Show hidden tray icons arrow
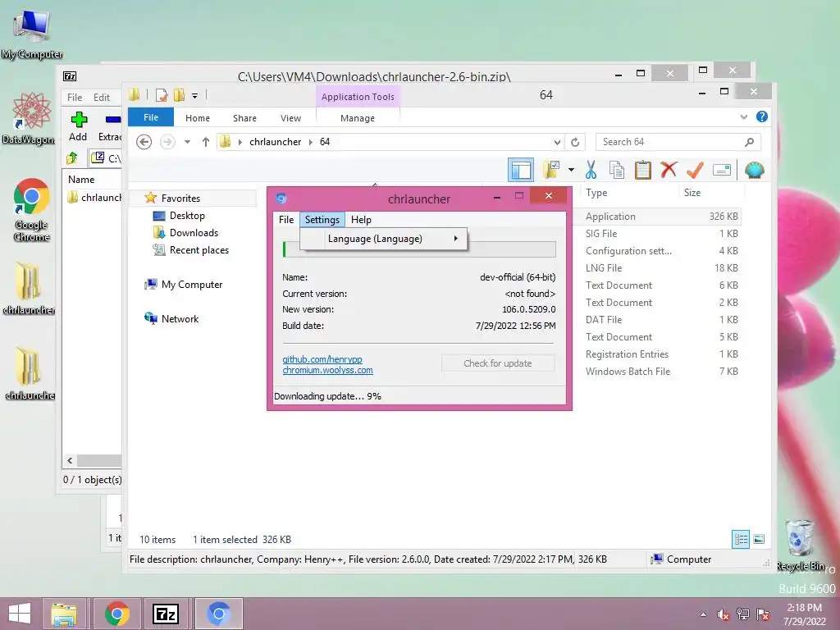The image size is (840, 630). [703, 614]
